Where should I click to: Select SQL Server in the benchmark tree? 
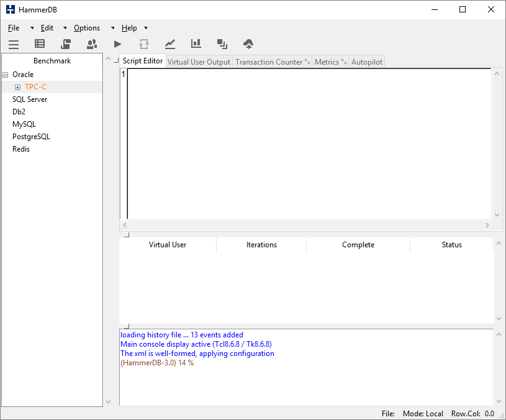30,99
